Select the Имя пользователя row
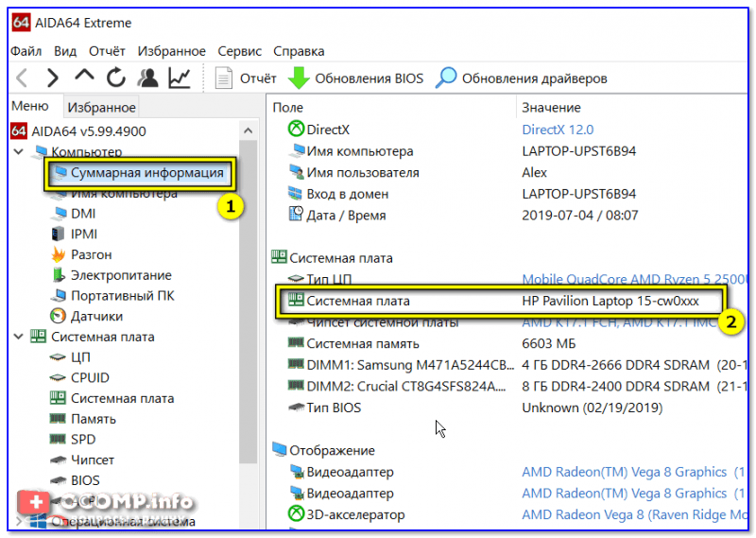The height and width of the screenshot is (538, 756). (509, 173)
